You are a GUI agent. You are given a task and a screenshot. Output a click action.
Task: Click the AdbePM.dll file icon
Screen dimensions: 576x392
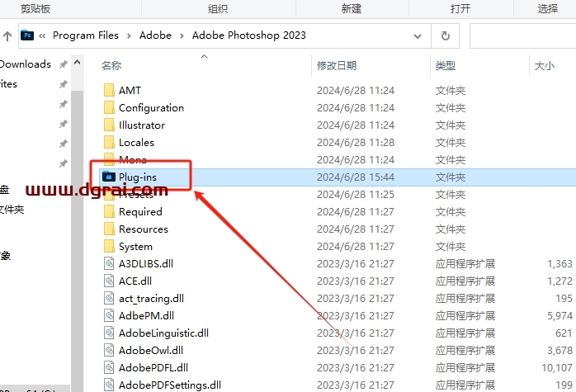[x=109, y=315]
